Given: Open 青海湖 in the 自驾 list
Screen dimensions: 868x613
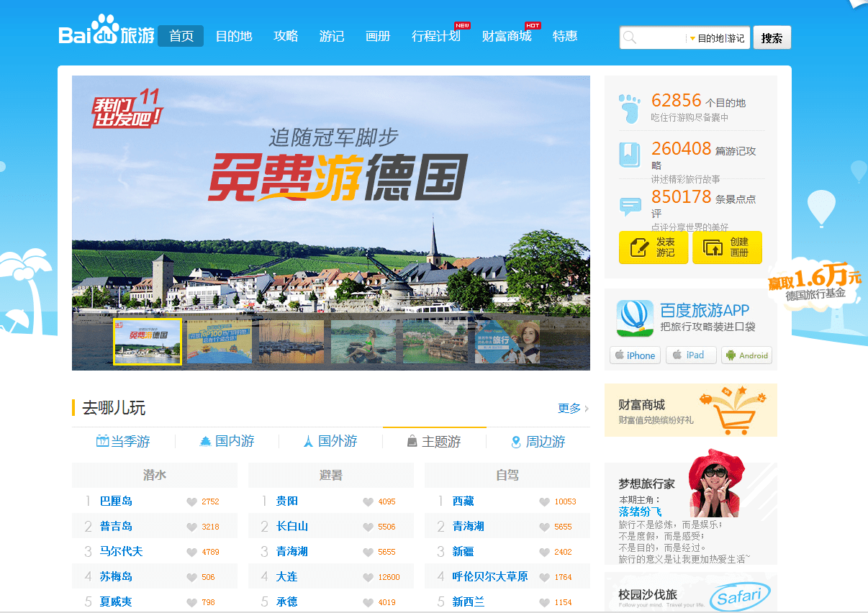Looking at the screenshot, I should (x=469, y=526).
